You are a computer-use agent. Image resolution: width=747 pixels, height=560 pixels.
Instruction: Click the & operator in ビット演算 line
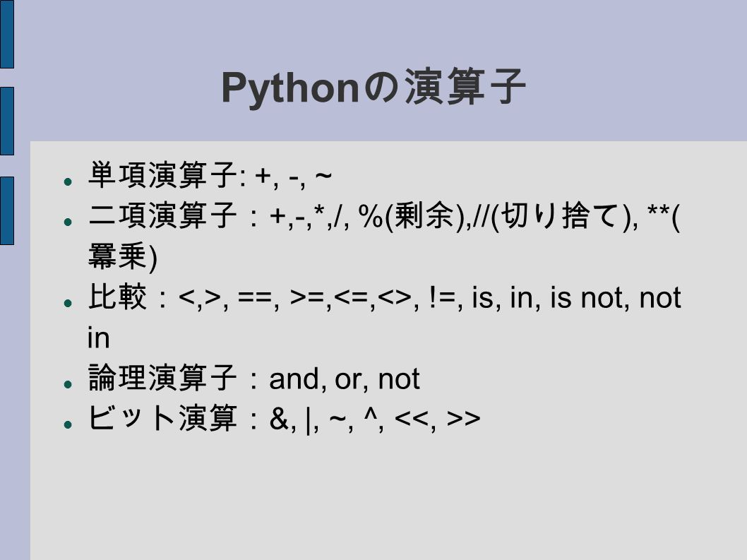click(278, 419)
